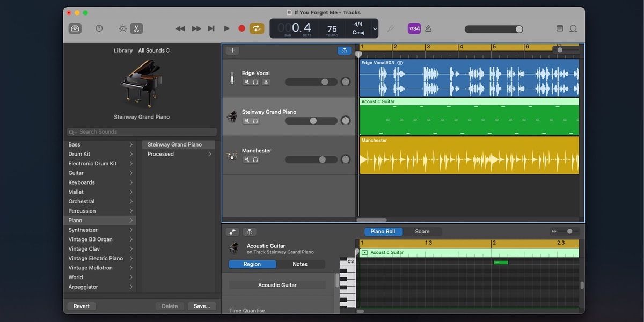
Task: Adjust the Steinway Grand Piano volume slider
Action: point(313,121)
